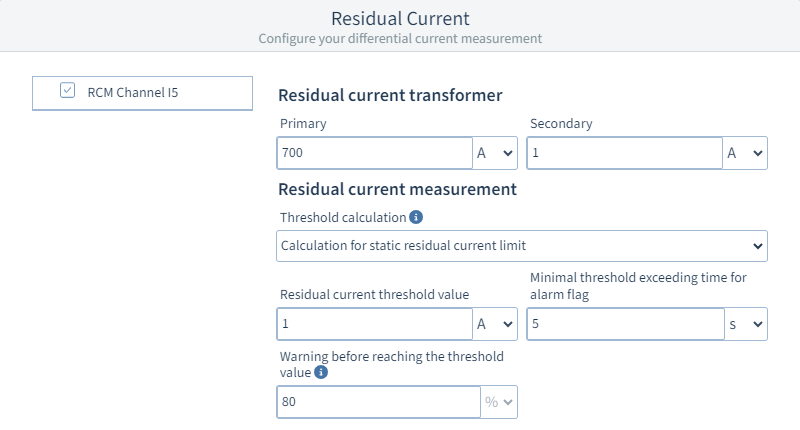800x430 pixels.
Task: Open the Primary current unit dropdown
Action: click(x=495, y=153)
